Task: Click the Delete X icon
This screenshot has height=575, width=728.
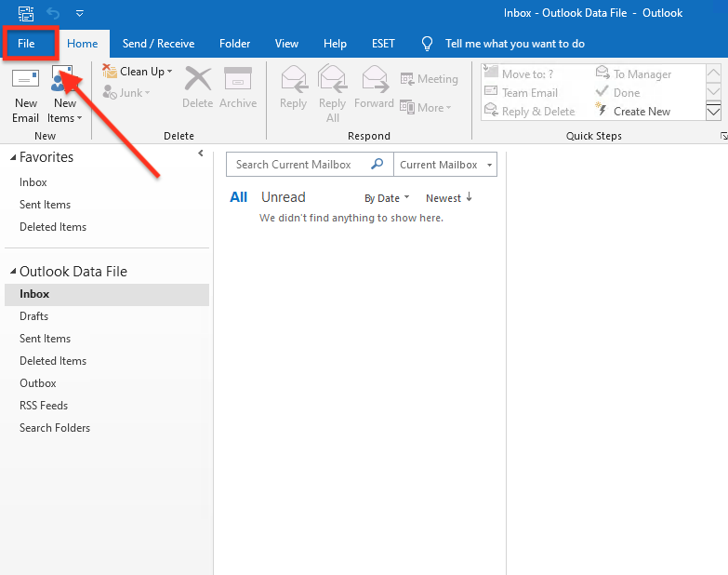Action: pyautogui.click(x=198, y=78)
